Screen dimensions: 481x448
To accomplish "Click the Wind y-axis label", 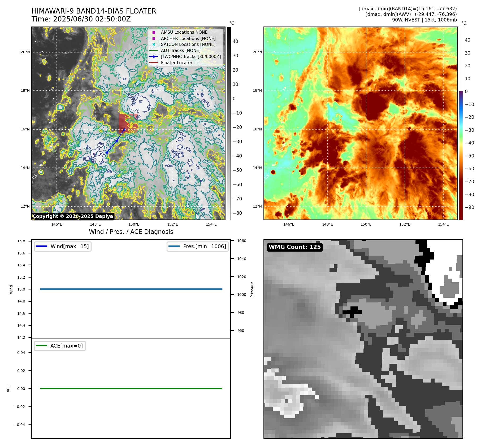I will (11, 289).
